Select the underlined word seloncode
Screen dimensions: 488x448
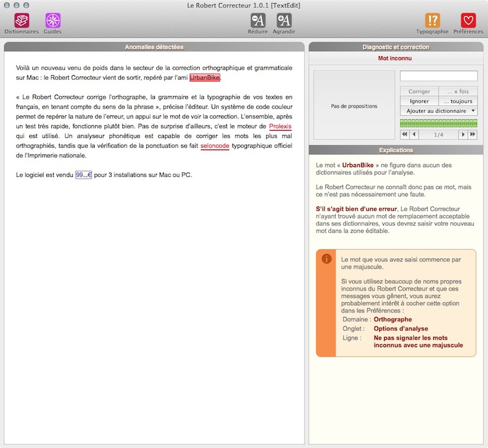[215, 146]
